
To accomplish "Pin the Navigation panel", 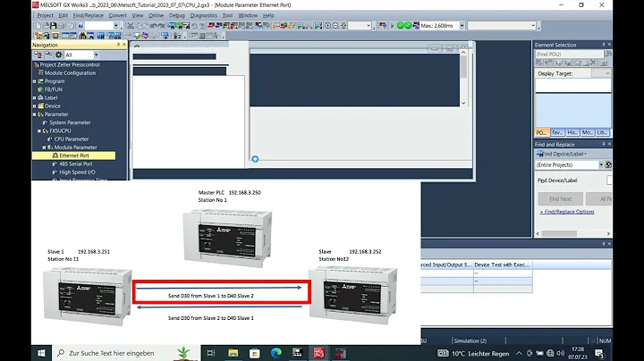I will [x=118, y=45].
